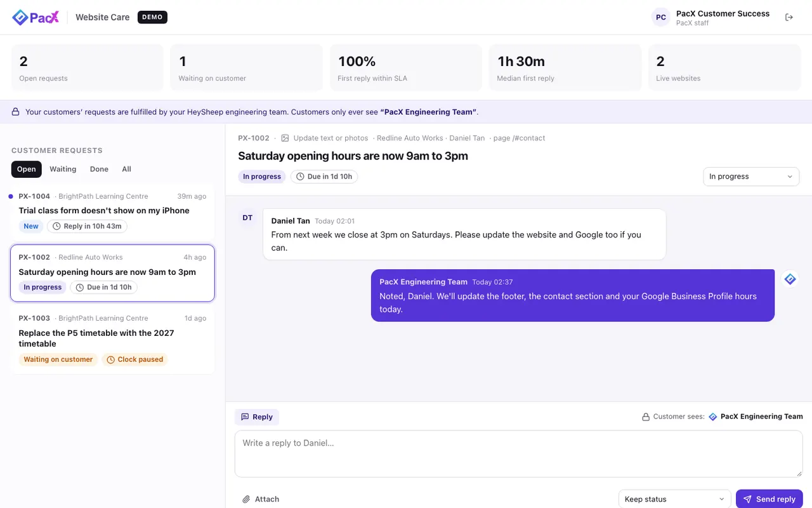Click the image icon beside Update text or photos
Viewport: 812px width, 508px height.
[285, 138]
